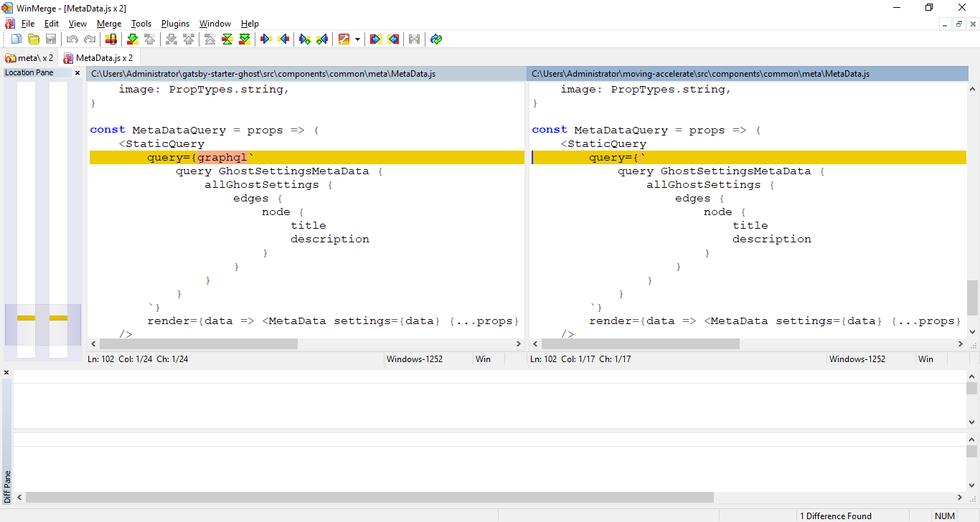Click right pane 'Windows-1252' encoding status

(x=857, y=359)
